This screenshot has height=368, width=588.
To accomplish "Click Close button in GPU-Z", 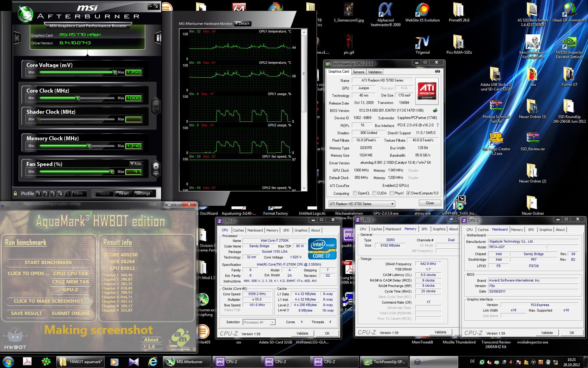I will coord(430,203).
